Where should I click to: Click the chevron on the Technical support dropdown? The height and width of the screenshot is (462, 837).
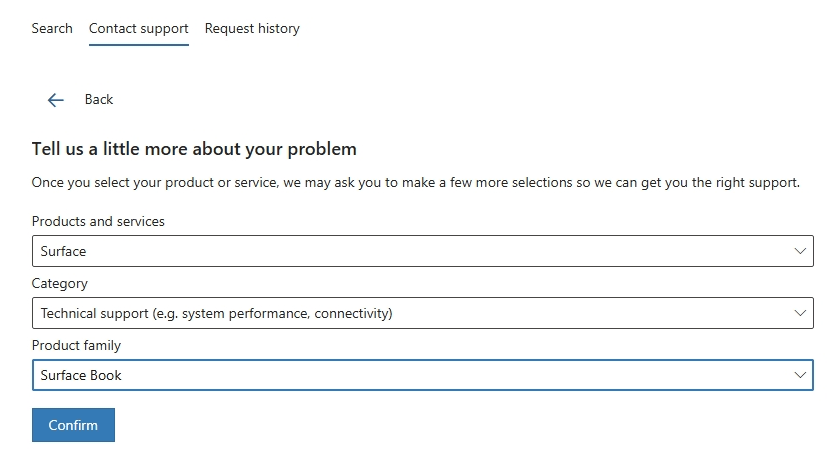(x=800, y=313)
